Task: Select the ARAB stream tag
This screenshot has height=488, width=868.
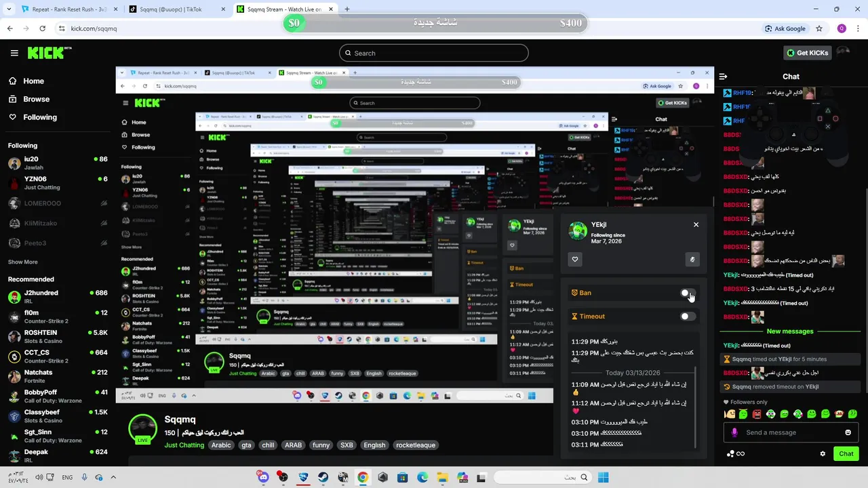Action: (x=293, y=445)
